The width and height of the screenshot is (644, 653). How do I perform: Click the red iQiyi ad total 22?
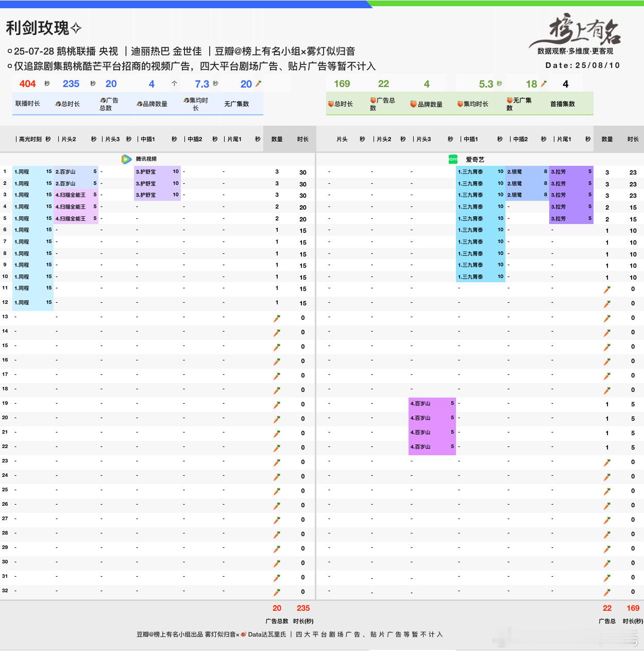(607, 608)
